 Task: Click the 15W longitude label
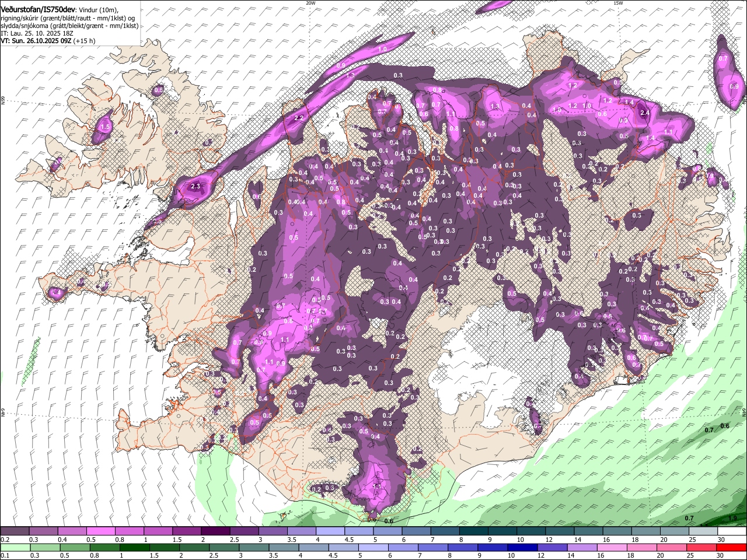click(x=618, y=2)
